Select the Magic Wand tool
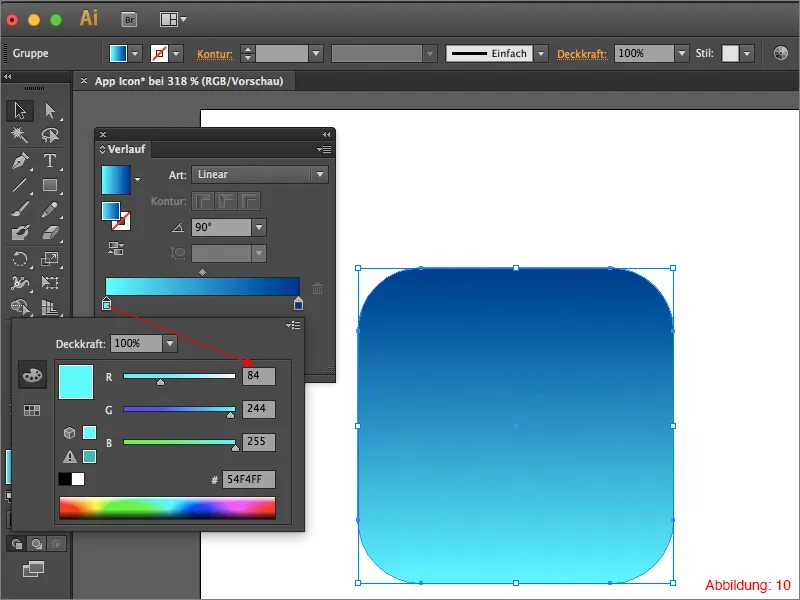The width and height of the screenshot is (800, 600). [20, 135]
